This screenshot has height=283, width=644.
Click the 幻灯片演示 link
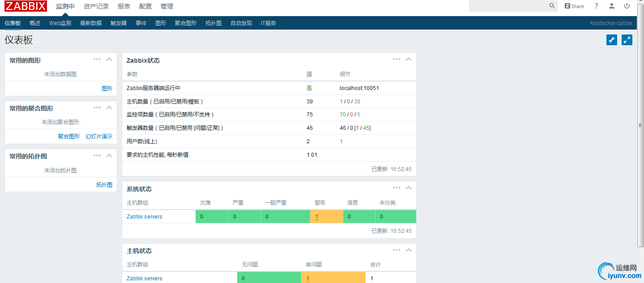pos(99,137)
